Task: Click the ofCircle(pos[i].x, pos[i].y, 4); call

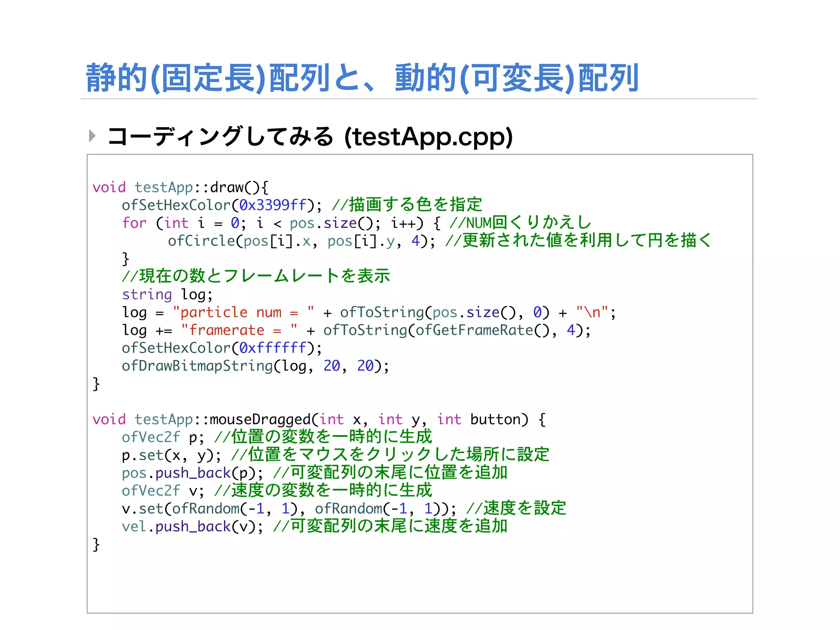Action: 301,241
